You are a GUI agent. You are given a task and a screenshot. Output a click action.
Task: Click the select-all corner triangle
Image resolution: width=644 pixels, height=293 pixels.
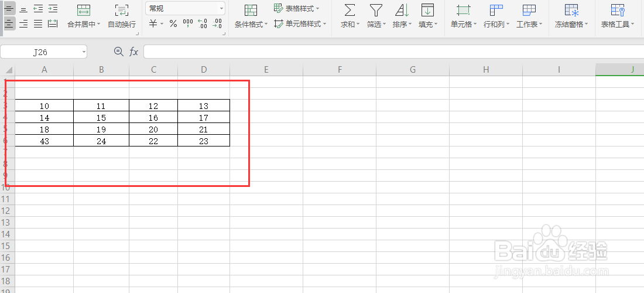tap(8, 70)
